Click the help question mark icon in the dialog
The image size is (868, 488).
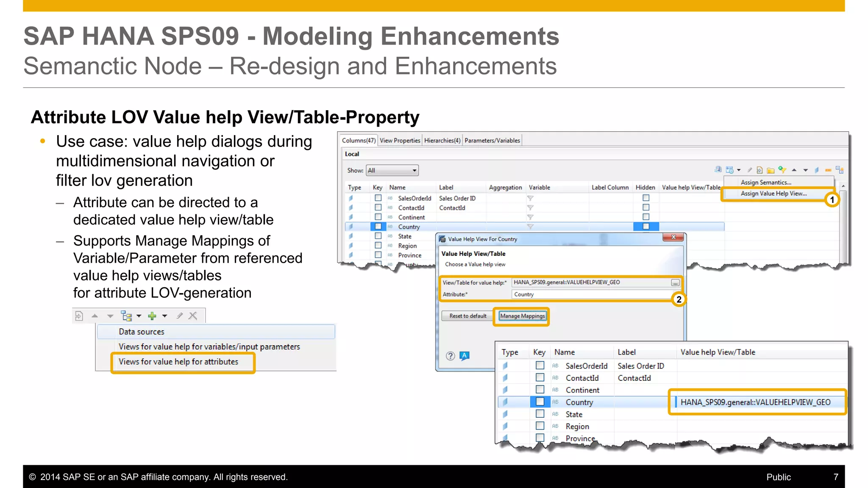[x=451, y=356]
